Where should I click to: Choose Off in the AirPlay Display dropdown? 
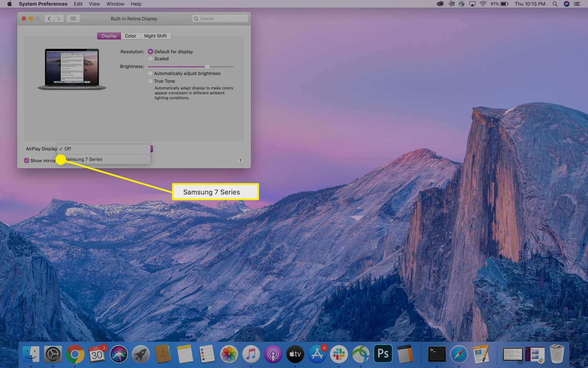(68, 149)
